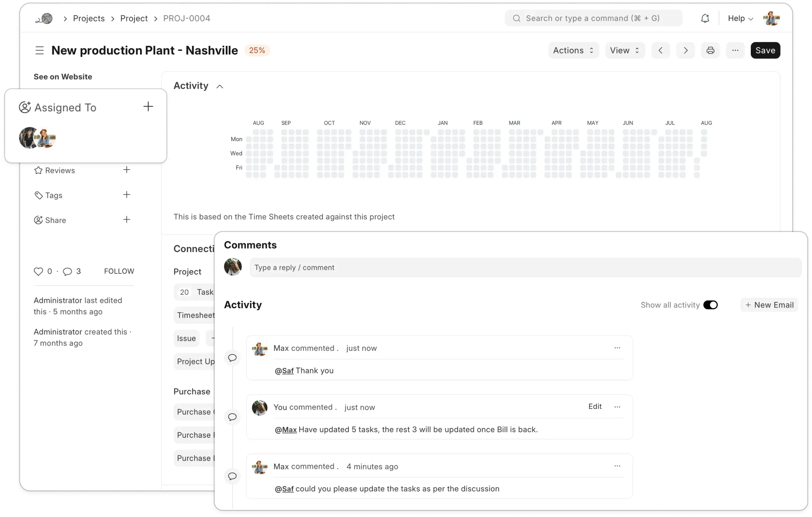Add assignee with Assigned To plus
Viewport: 812px width, 517px height.
point(148,107)
